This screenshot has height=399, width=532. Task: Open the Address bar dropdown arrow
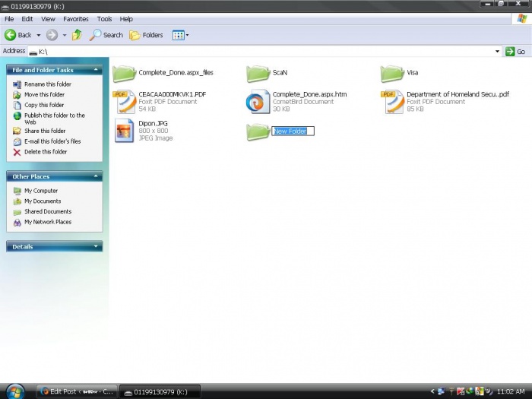(497, 52)
